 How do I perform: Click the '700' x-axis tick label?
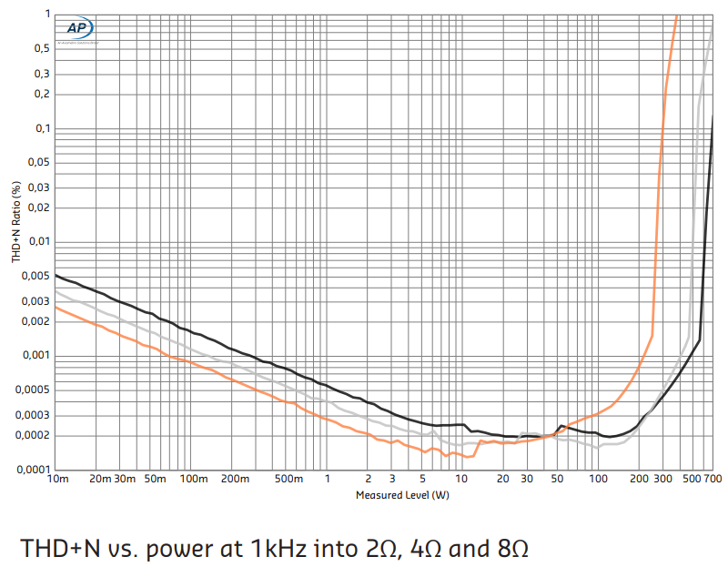tap(713, 479)
